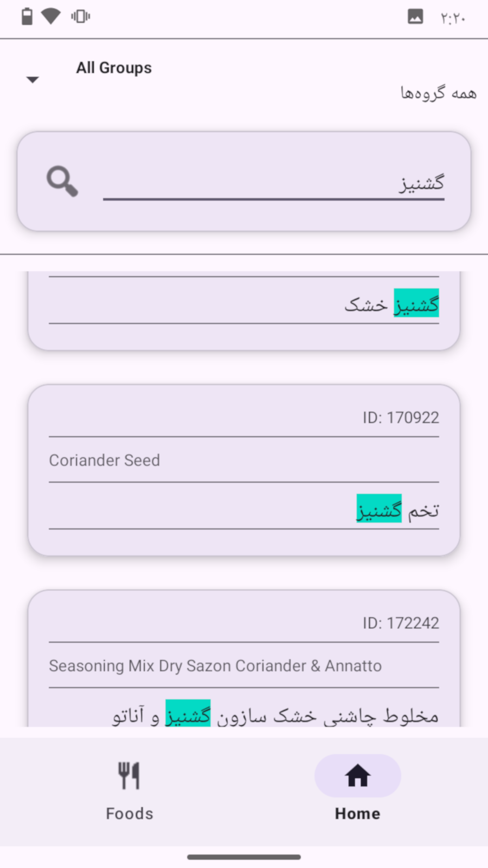Open the Coriander Seed food entry
The height and width of the screenshot is (868, 488).
point(105,460)
